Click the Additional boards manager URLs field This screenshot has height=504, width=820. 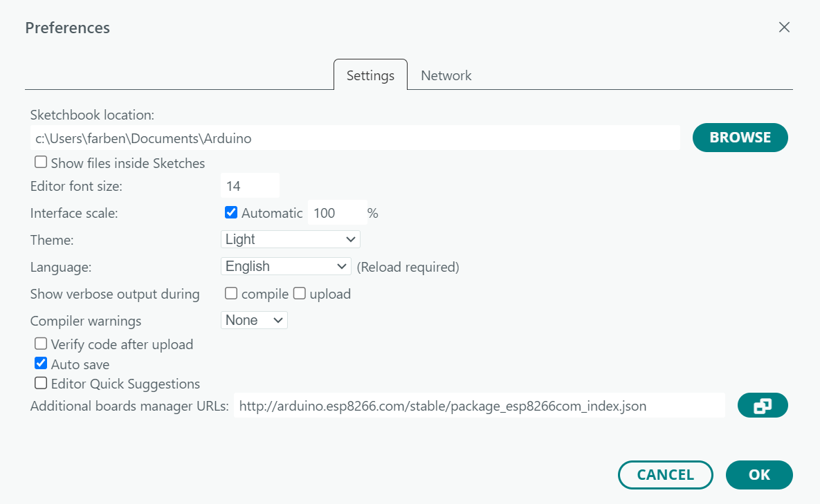(x=479, y=406)
